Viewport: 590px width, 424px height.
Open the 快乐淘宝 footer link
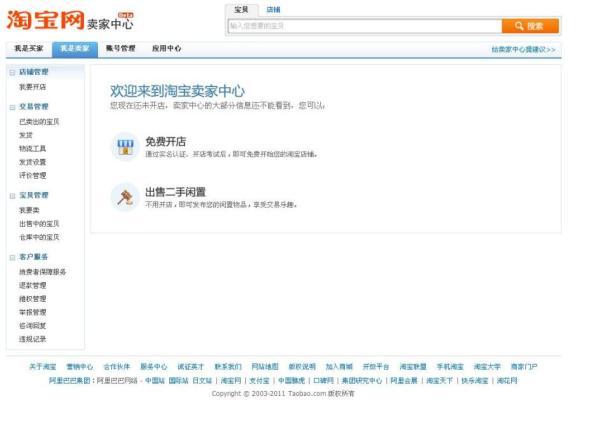pos(475,381)
